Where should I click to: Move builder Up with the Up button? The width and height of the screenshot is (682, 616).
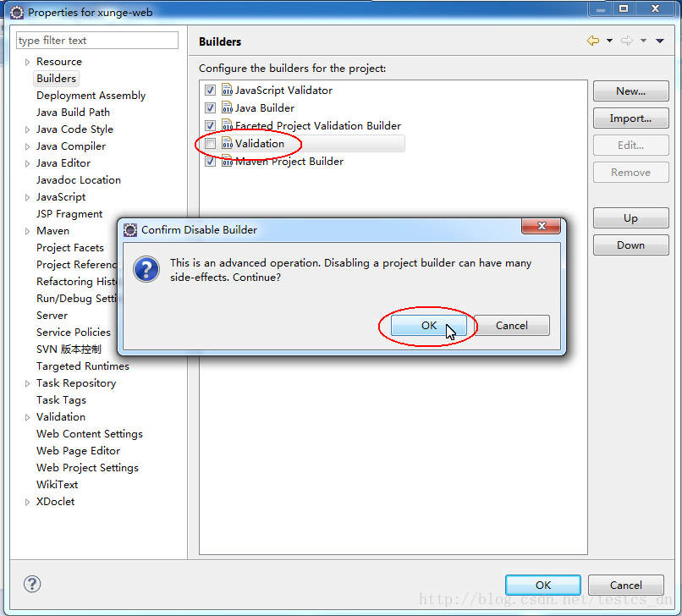pos(630,218)
